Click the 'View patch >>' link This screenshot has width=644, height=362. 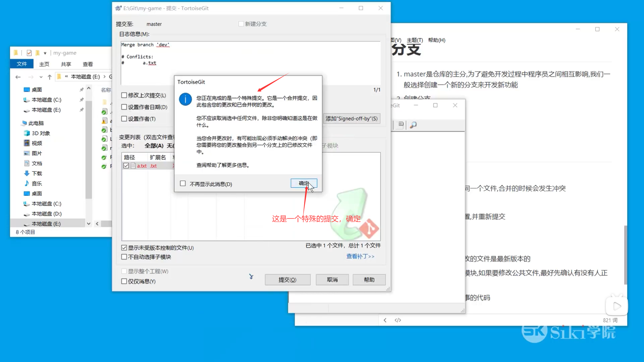click(x=360, y=256)
